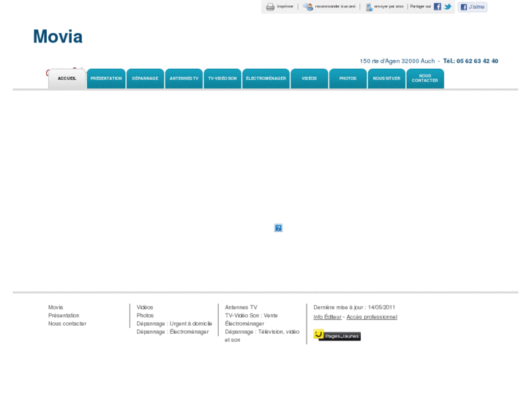532x399 pixels.
Task: Click recommander à un ami link
Action: (335, 7)
